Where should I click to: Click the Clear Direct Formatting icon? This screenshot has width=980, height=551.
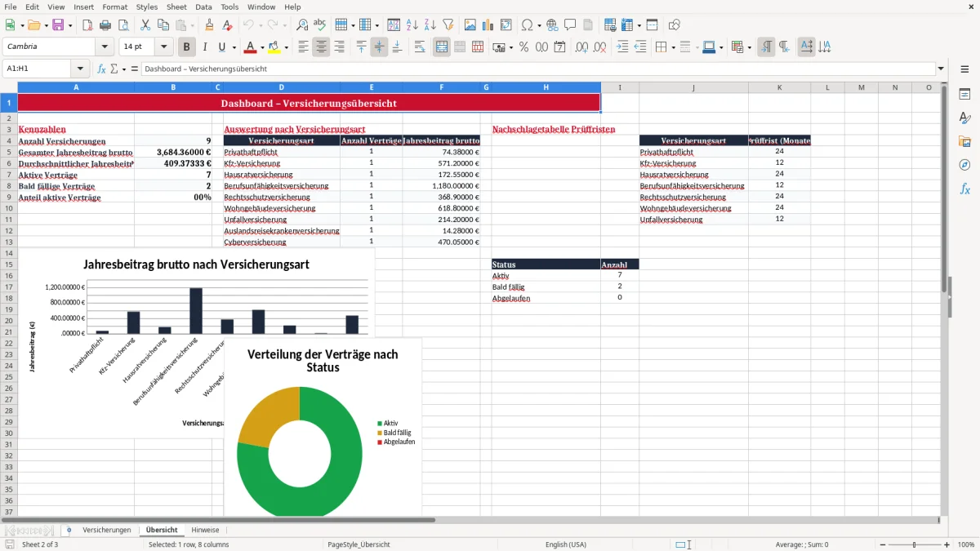click(227, 25)
